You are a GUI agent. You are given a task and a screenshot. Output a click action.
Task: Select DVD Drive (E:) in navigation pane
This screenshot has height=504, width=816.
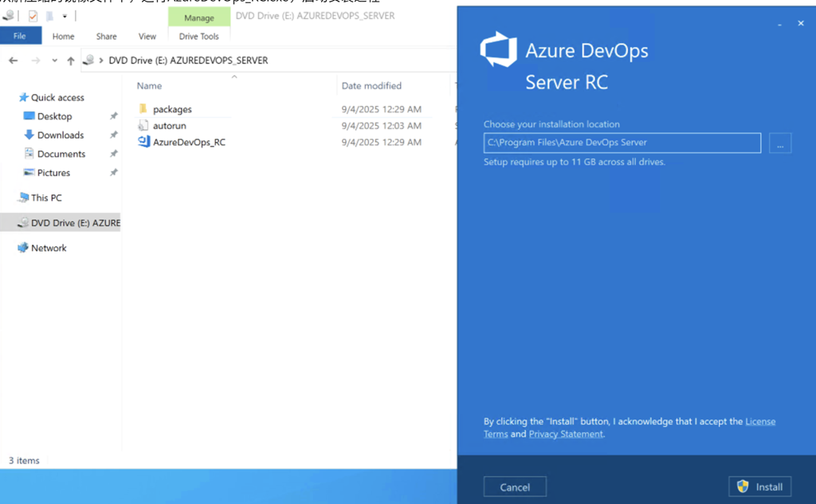pyautogui.click(x=60, y=223)
